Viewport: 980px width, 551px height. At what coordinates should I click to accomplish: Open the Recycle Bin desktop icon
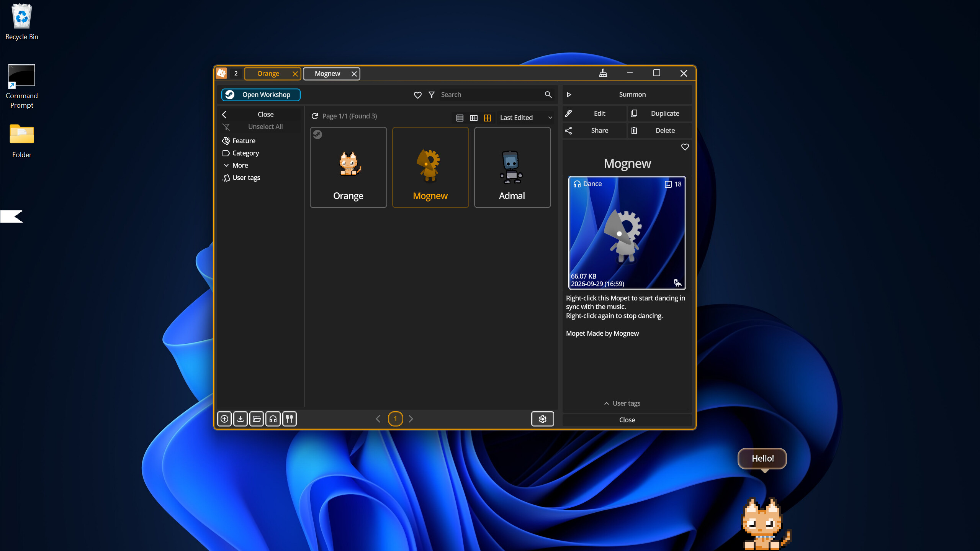[x=22, y=22]
